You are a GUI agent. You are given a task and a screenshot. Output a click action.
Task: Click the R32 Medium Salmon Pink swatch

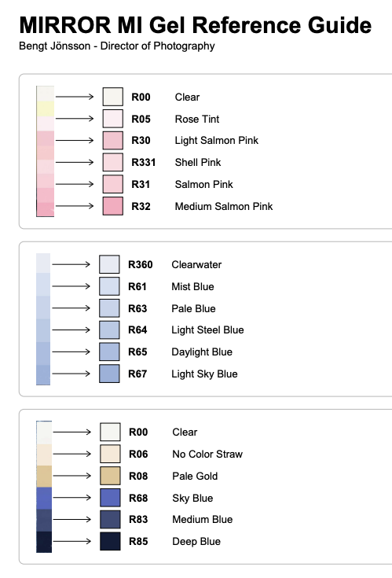pyautogui.click(x=112, y=206)
